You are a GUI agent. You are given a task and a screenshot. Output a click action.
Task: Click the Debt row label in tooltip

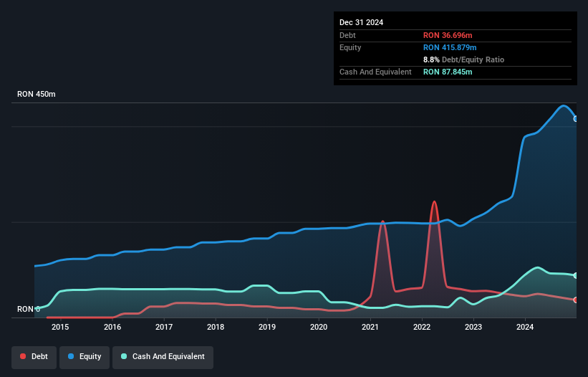tap(347, 35)
